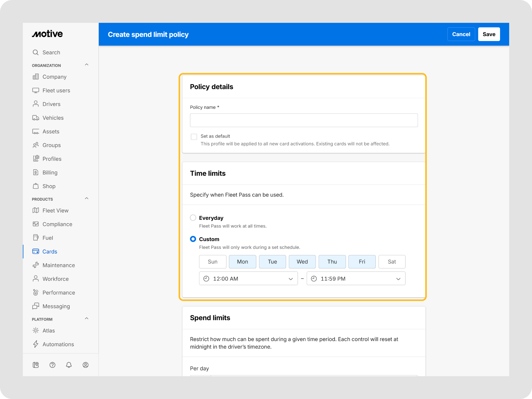The height and width of the screenshot is (399, 532).
Task: Open the help question mark icon
Action: tap(52, 365)
